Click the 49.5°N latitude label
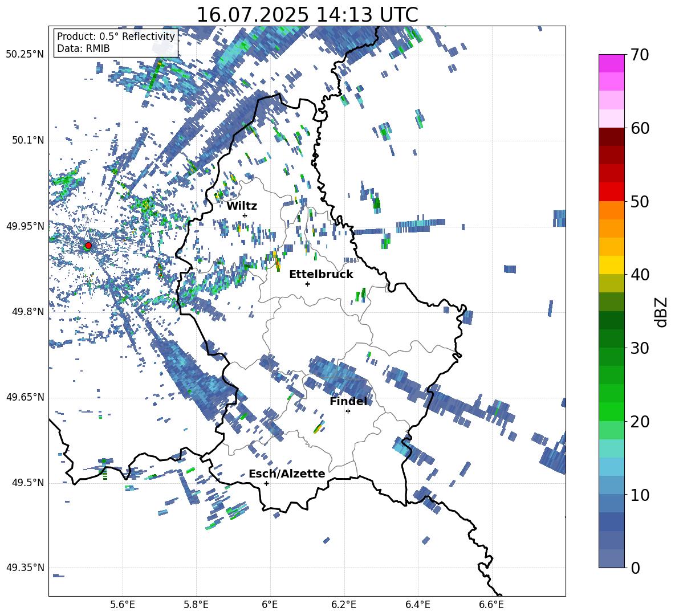 pos(28,483)
